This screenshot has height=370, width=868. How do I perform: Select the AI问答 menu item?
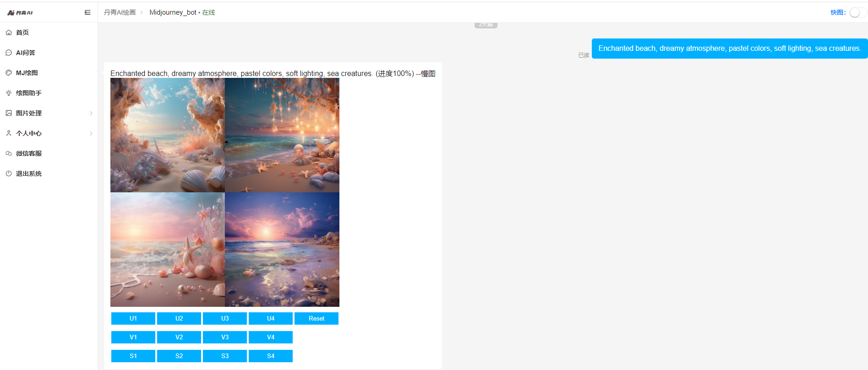tap(26, 53)
